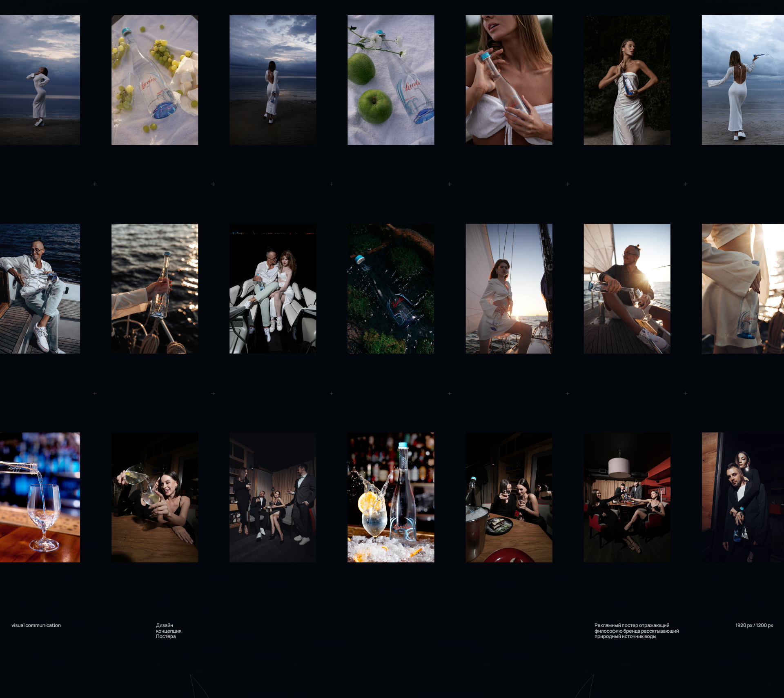Click laughing woman with wine glass photo
The width and height of the screenshot is (784, 698).
coord(155,497)
